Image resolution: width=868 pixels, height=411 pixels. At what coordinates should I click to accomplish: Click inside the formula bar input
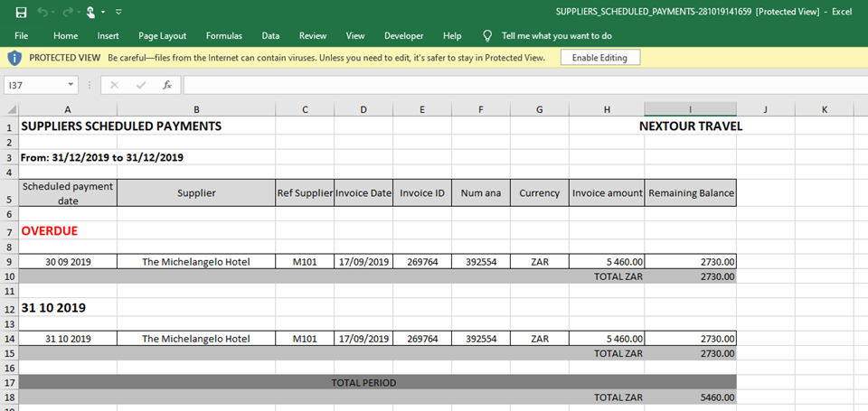tap(525, 85)
